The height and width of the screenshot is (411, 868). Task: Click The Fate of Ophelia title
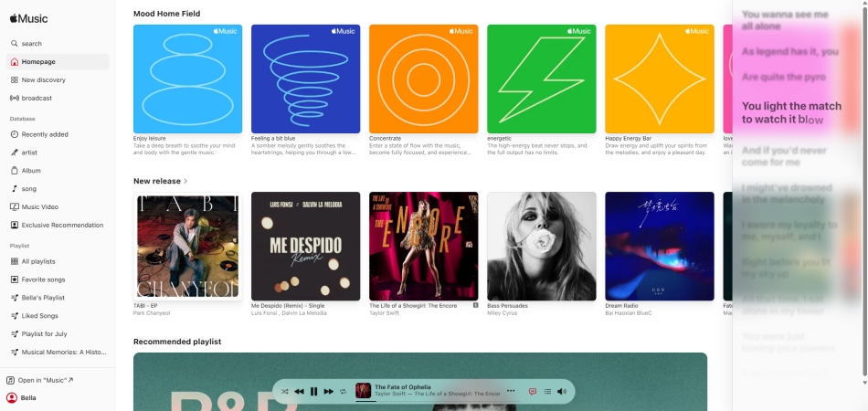[402, 387]
